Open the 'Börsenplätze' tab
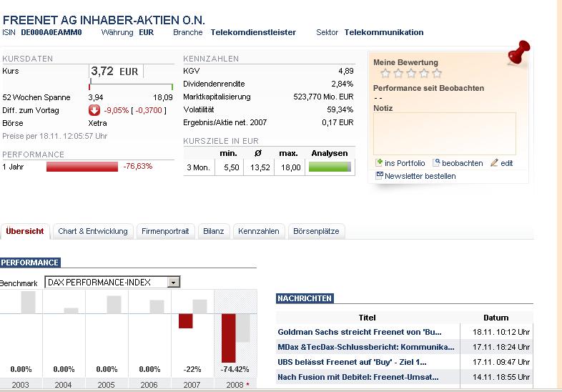The height and width of the screenshot is (392, 562). coord(316,231)
